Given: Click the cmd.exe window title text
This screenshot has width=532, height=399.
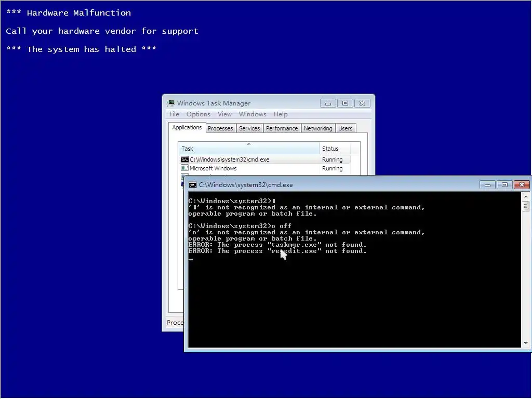Looking at the screenshot, I should (x=246, y=185).
